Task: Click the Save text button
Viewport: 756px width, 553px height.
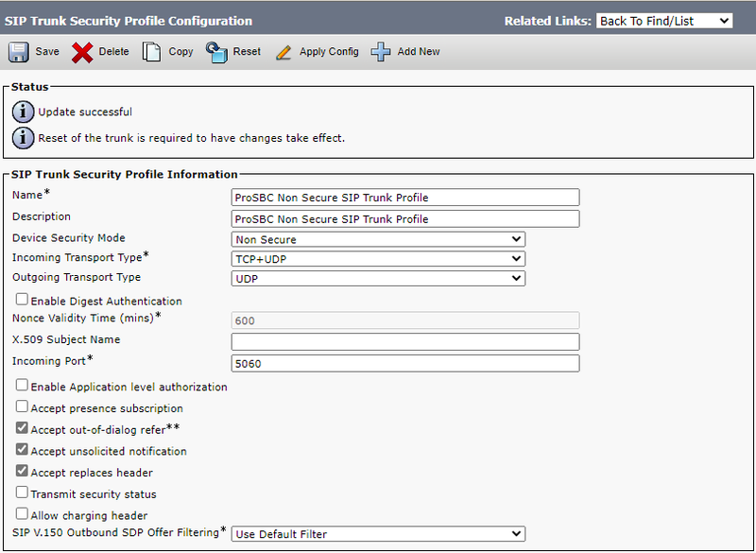Action: pyautogui.click(x=47, y=52)
